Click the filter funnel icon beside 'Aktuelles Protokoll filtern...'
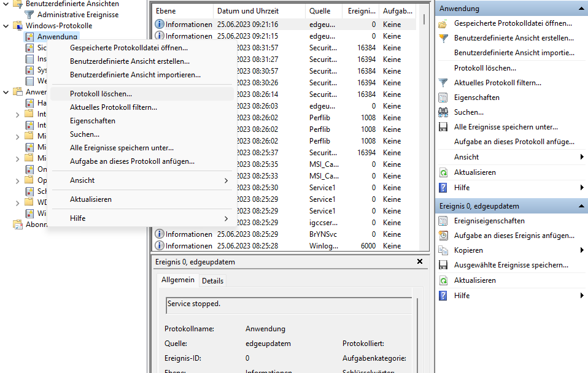588x373 pixels. point(443,83)
